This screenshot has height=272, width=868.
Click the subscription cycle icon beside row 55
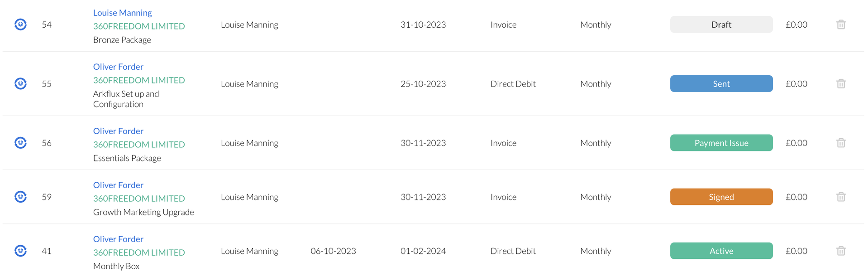point(20,83)
